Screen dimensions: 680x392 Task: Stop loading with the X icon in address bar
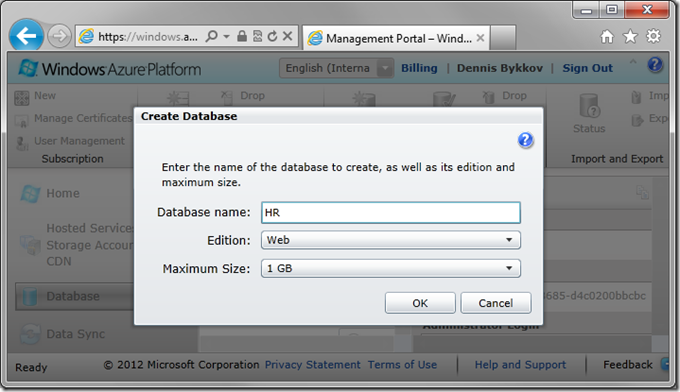coord(287,36)
